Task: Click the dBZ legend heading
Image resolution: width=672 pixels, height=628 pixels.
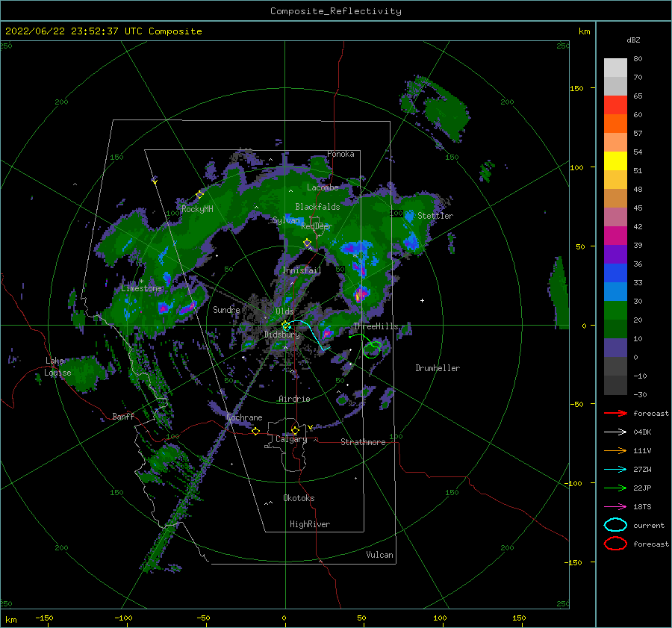Action: tap(633, 40)
